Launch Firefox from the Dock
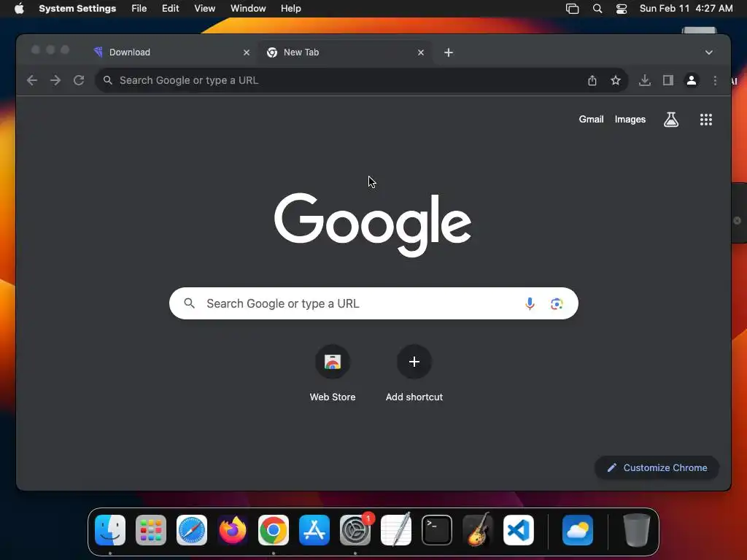The width and height of the screenshot is (747, 560). pyautogui.click(x=233, y=530)
